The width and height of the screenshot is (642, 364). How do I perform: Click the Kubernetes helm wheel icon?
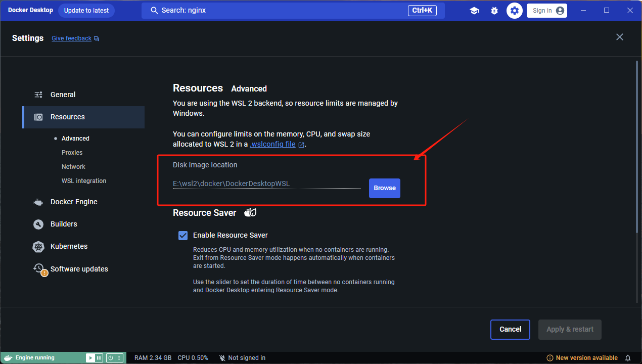(x=38, y=247)
